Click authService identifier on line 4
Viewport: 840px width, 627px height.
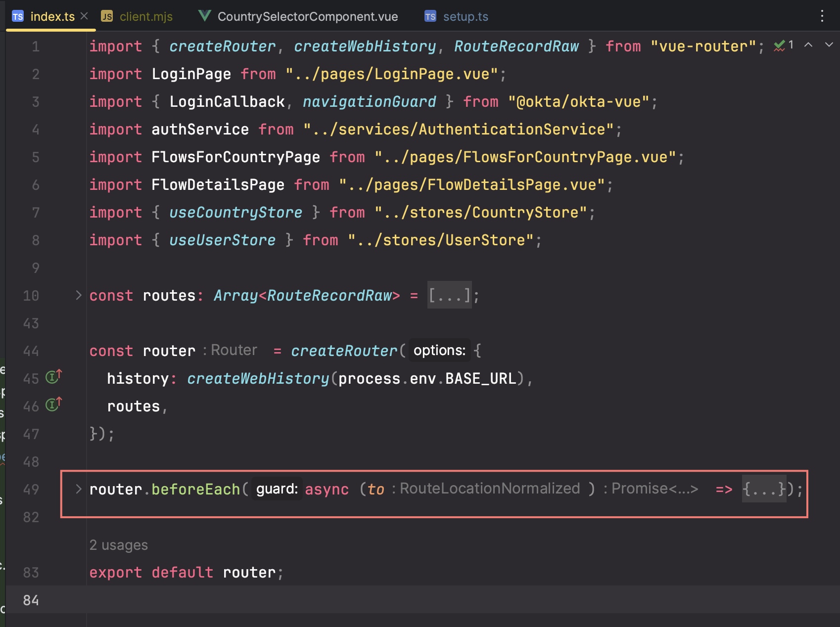[200, 129]
